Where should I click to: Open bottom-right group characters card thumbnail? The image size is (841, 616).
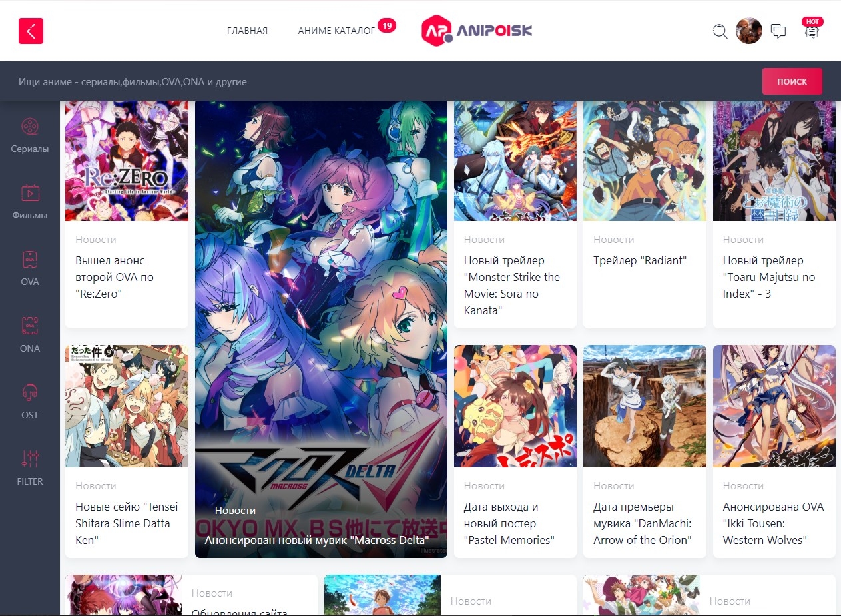tap(641, 595)
